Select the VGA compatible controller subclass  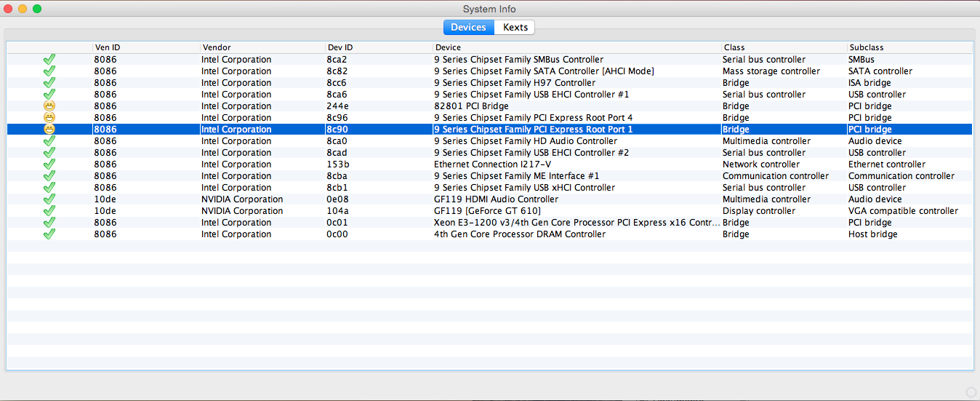pyautogui.click(x=903, y=211)
